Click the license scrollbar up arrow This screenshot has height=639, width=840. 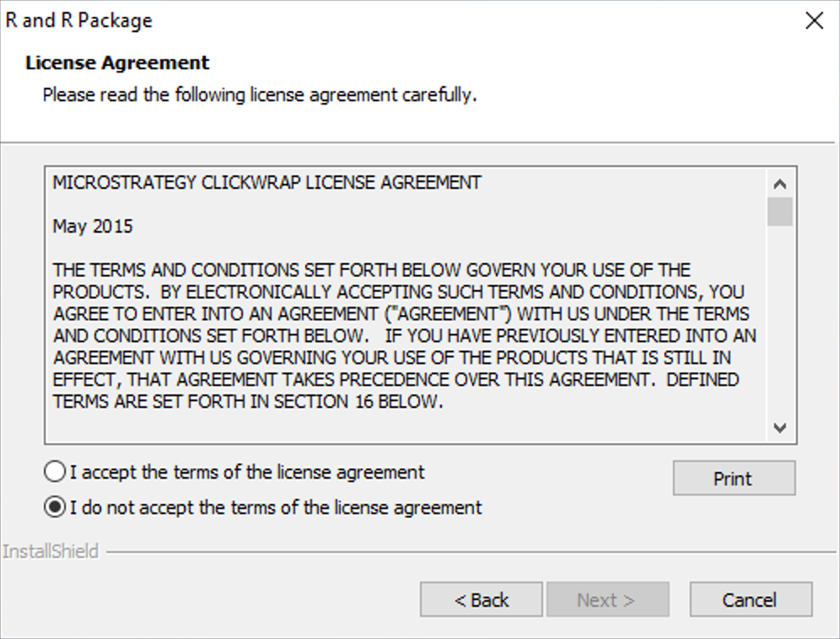pos(780,184)
